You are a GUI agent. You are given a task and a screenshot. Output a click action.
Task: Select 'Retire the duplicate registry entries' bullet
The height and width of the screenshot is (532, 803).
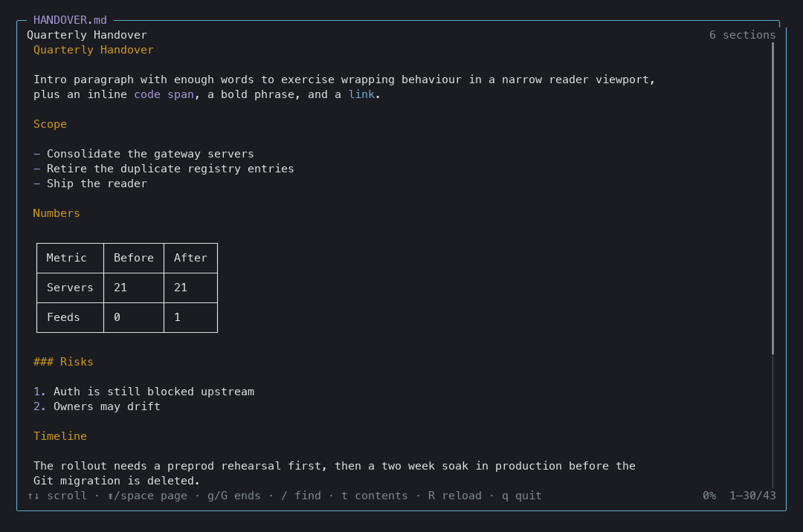164,169
